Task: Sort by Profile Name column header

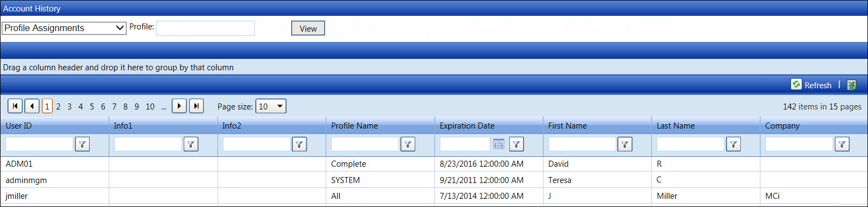Action: 354,126
